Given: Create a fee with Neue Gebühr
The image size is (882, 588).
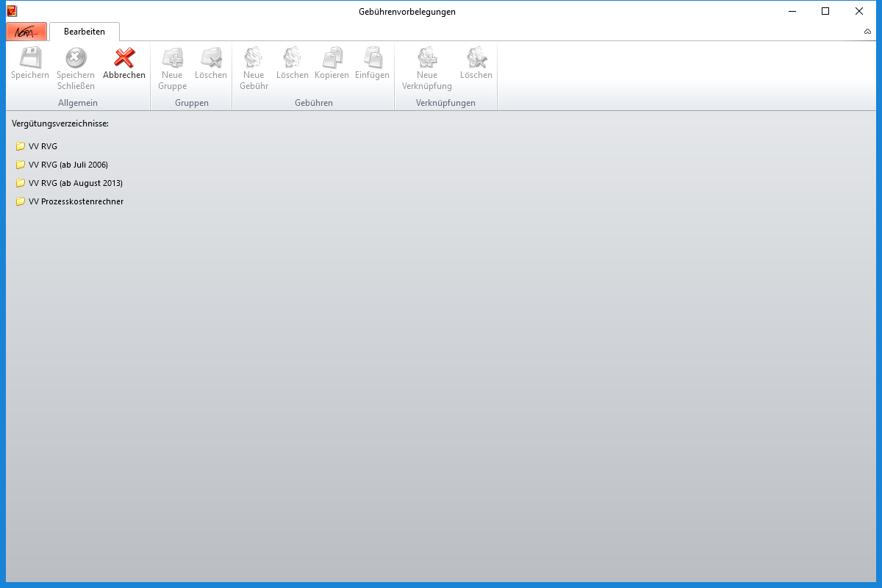Looking at the screenshot, I should click(254, 58).
